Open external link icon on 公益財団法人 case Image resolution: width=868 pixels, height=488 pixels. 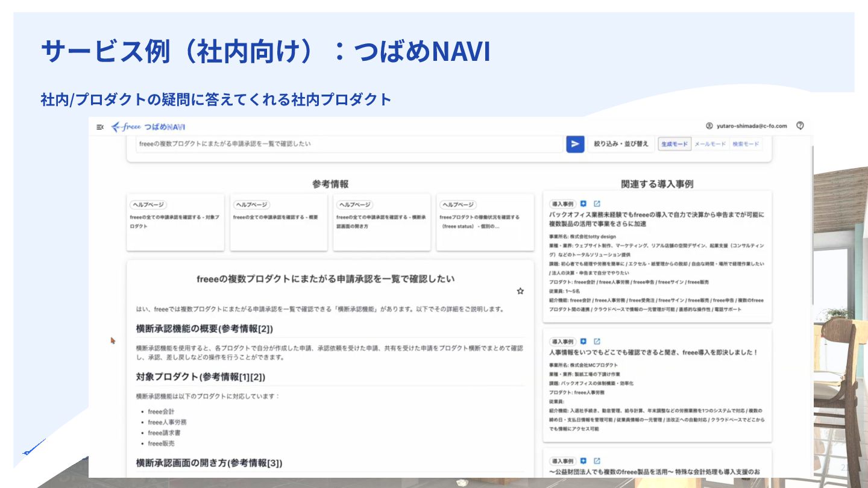(597, 461)
